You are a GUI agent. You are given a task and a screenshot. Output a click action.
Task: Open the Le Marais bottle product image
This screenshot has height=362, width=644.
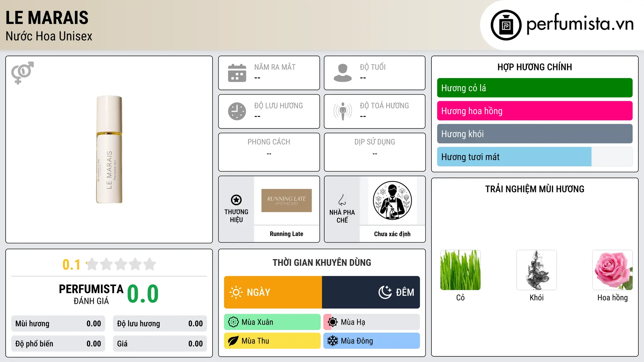pyautogui.click(x=109, y=149)
